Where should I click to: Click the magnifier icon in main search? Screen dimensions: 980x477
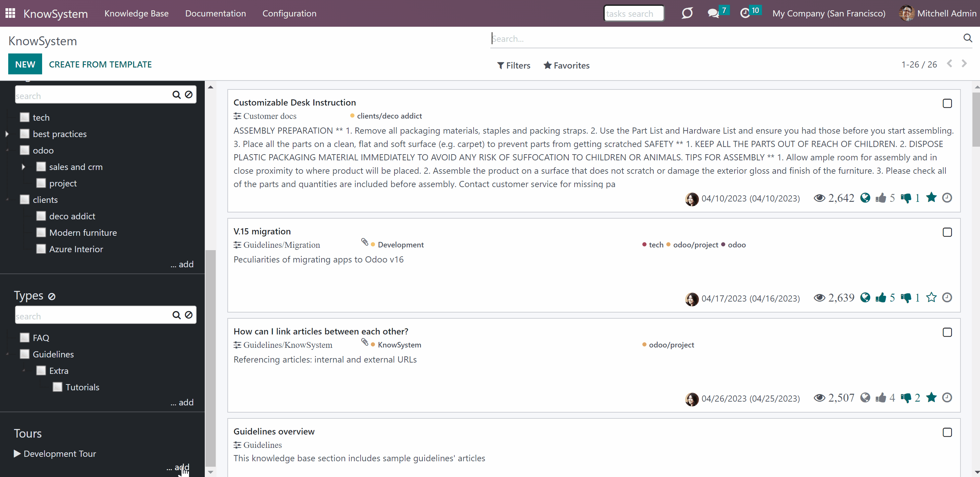click(x=967, y=38)
